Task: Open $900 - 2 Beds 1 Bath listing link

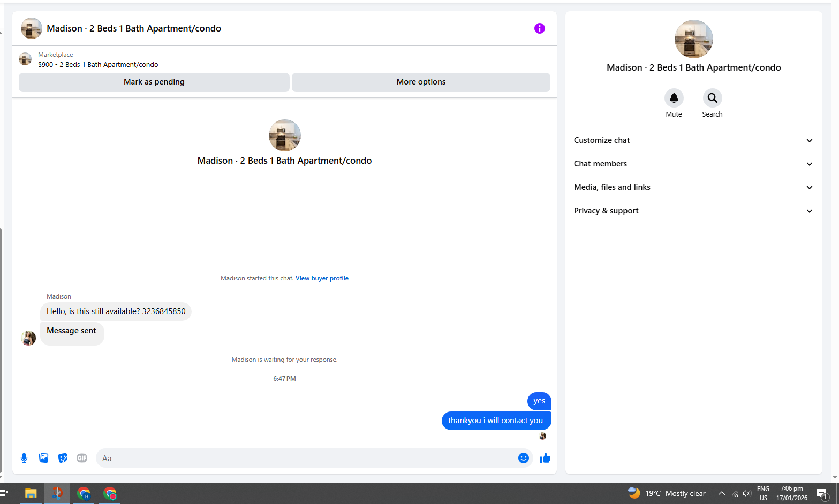Action: (98, 64)
